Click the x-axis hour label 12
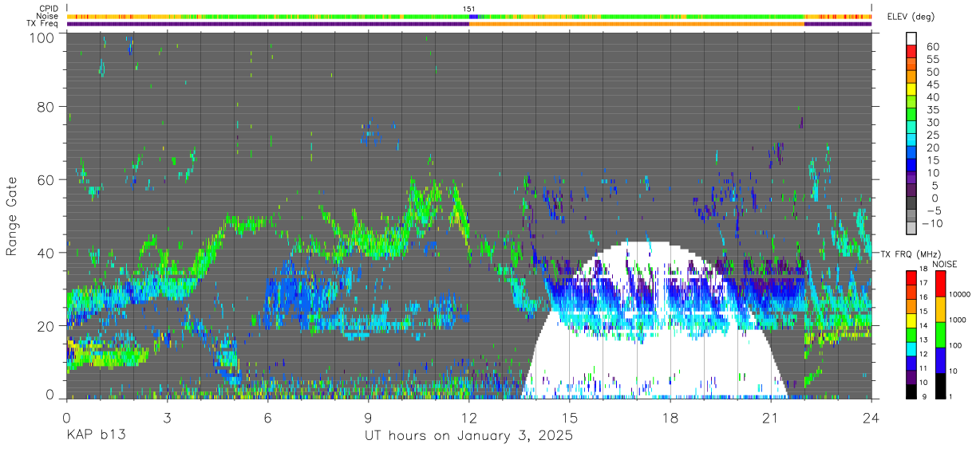This screenshot has height=452, width=980. 469,418
